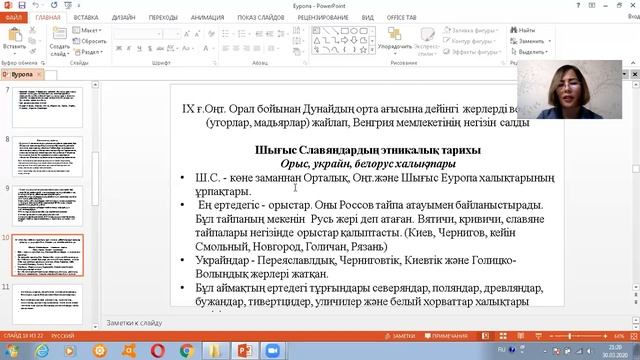Image resolution: width=640 pixels, height=360 pixels.
Task: Toggle align text left
Action: (x=226, y=49)
